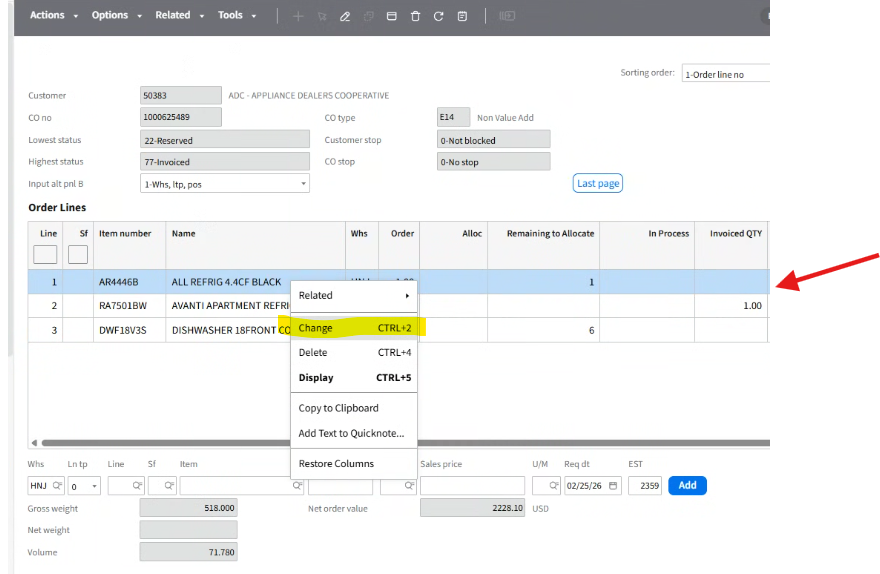Viewport: 880px width, 574px height.
Task: Choose Restore Columns in the context menu
Action: (354, 463)
